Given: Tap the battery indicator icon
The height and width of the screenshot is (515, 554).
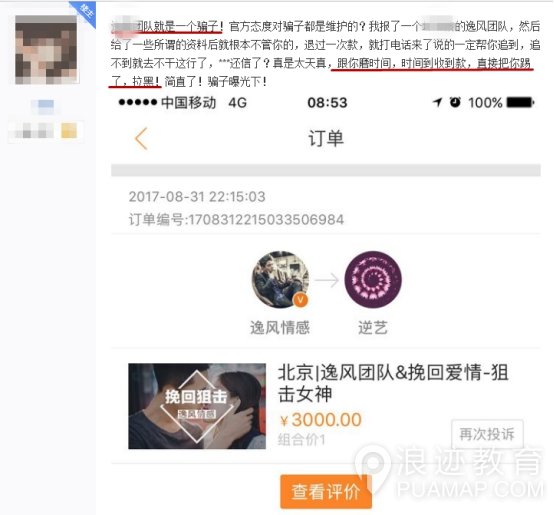Looking at the screenshot, I should [520, 102].
